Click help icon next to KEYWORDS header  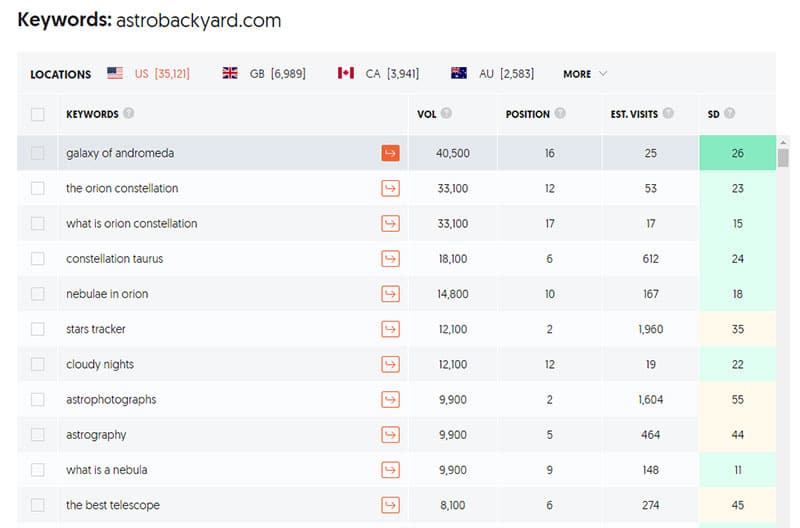129,113
